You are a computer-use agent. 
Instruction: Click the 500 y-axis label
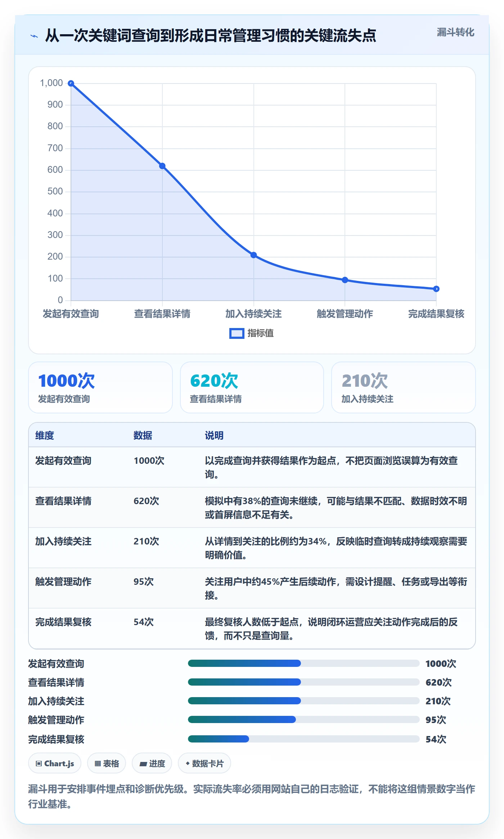[55, 192]
